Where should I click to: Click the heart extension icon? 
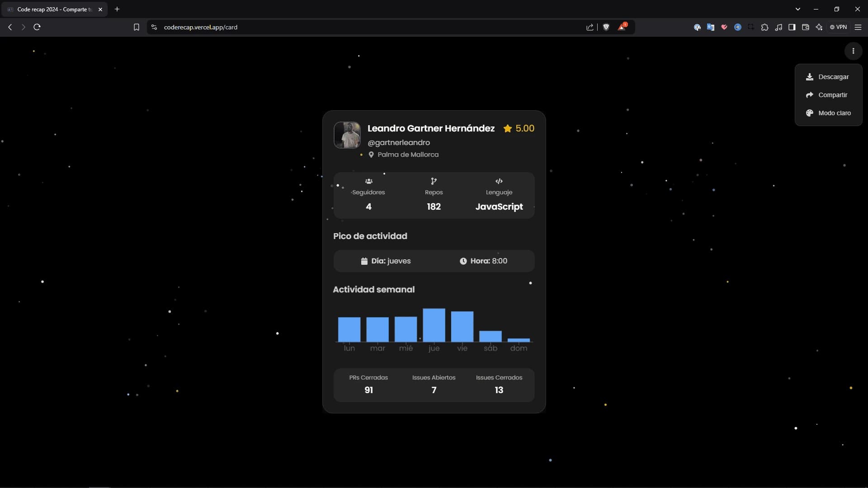(724, 27)
